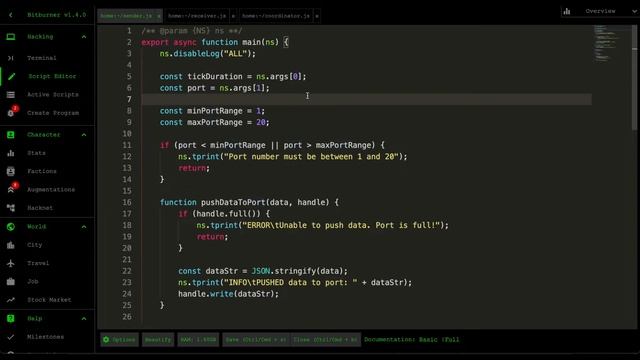Click the Create Program bug icon

[11, 113]
